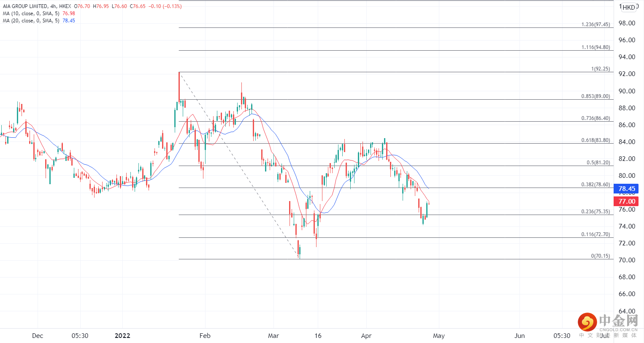The width and height of the screenshot is (644, 343).
Task: Click the May label on time axis
Action: point(439,336)
